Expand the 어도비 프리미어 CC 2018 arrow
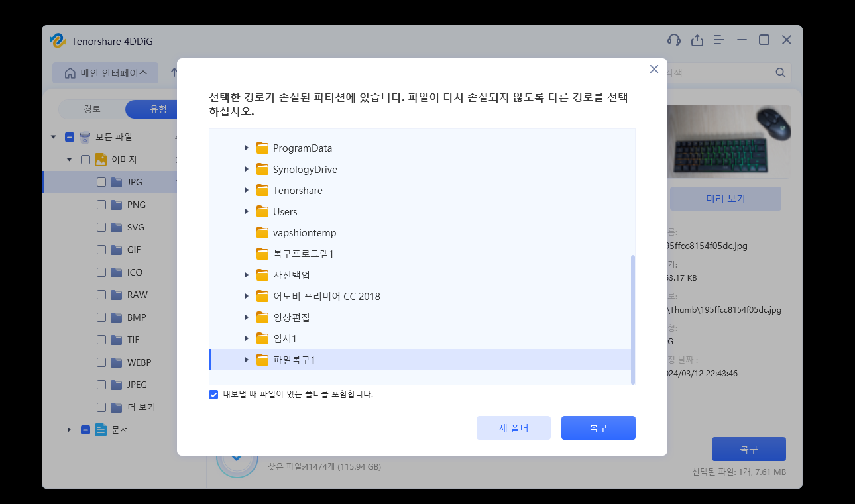Viewport: 855px width, 504px height. pos(247,296)
